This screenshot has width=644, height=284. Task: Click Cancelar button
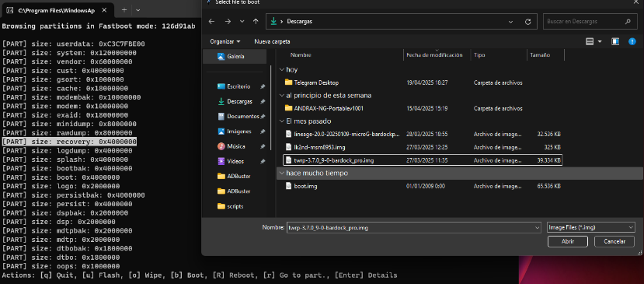coord(614,242)
